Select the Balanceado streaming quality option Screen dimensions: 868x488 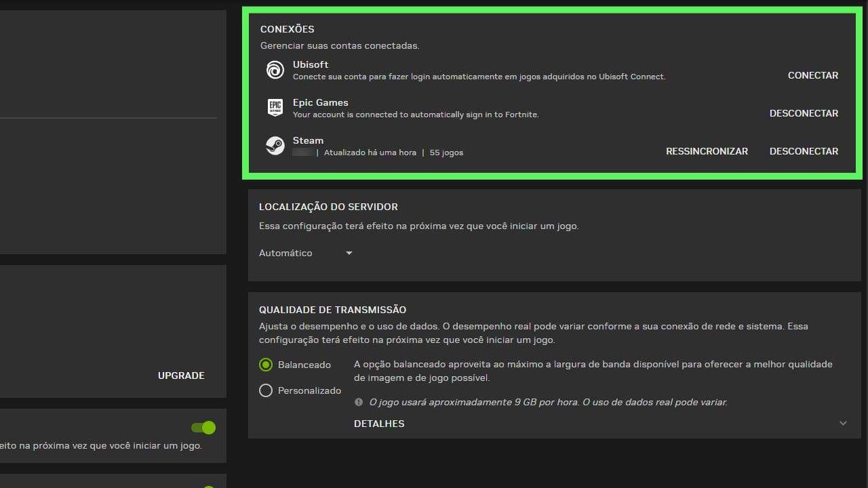(265, 365)
